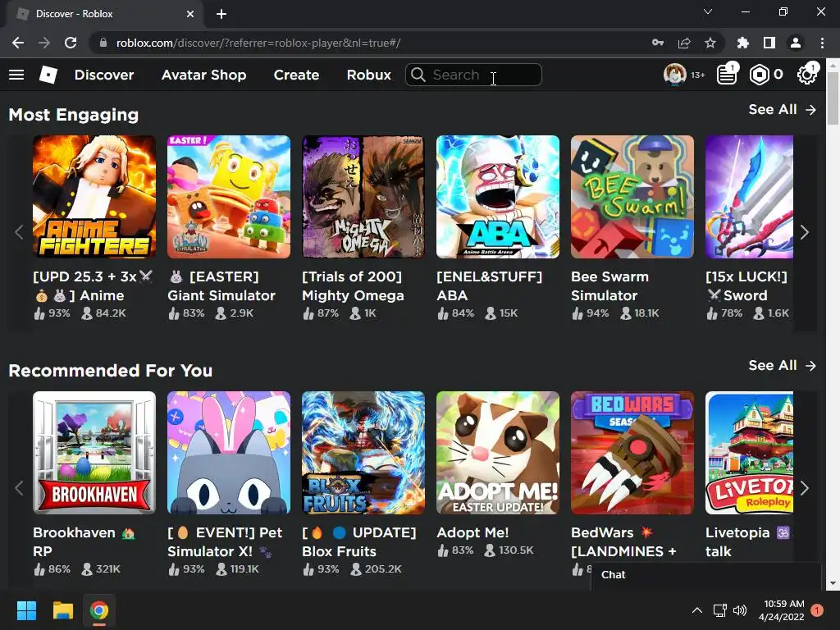Screen dimensions: 840x630
Task: Open the network tray icon
Action: point(719,610)
